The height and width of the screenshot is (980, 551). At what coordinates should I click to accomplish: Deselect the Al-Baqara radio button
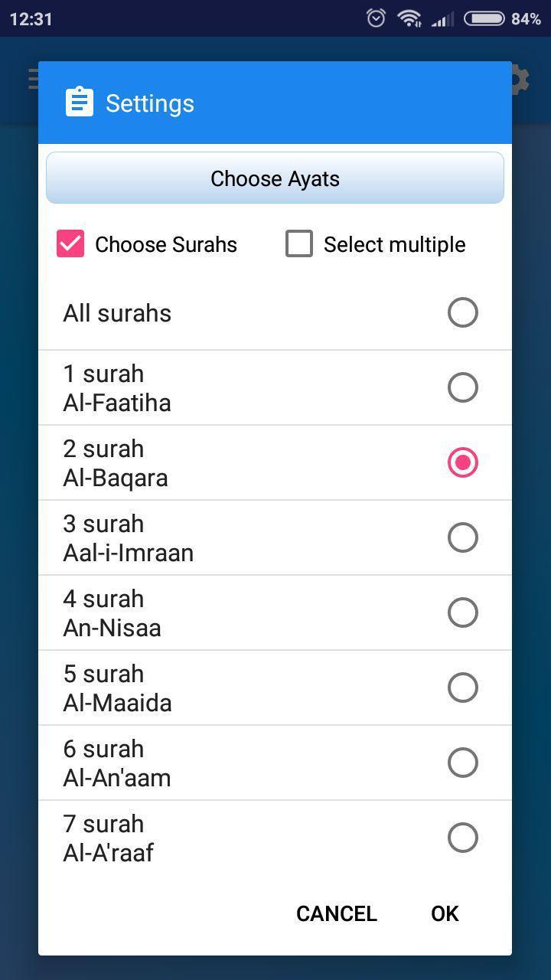462,462
